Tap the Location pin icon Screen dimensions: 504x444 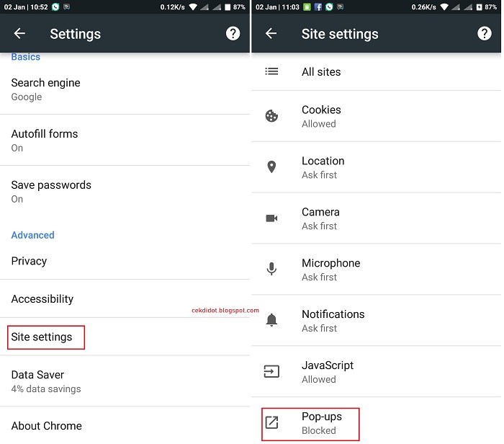coord(271,167)
